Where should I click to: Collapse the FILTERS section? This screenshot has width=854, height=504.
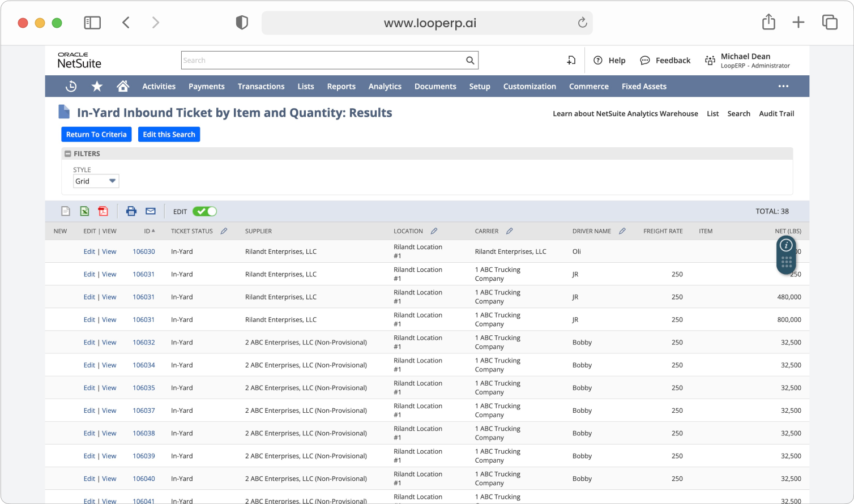(x=68, y=153)
